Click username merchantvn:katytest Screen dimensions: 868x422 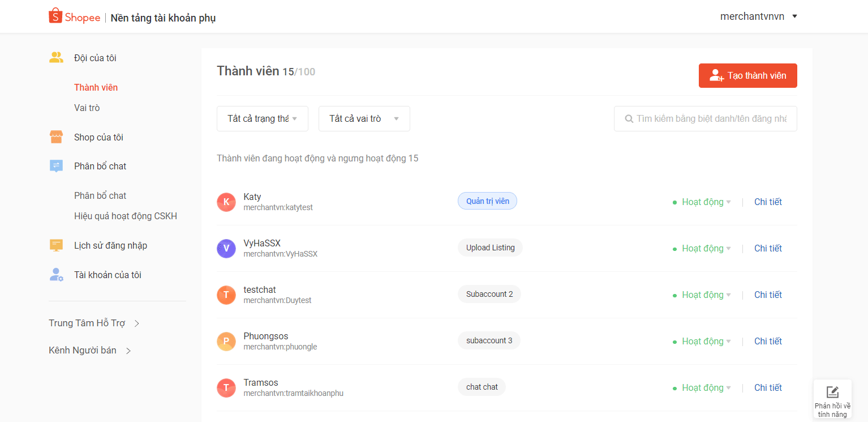pyautogui.click(x=278, y=208)
